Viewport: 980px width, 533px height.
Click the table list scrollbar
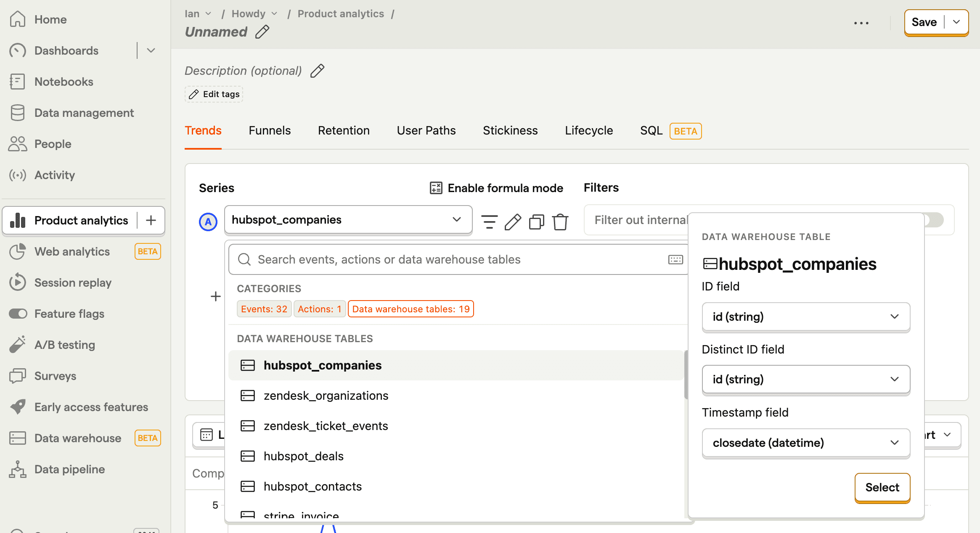(686, 375)
